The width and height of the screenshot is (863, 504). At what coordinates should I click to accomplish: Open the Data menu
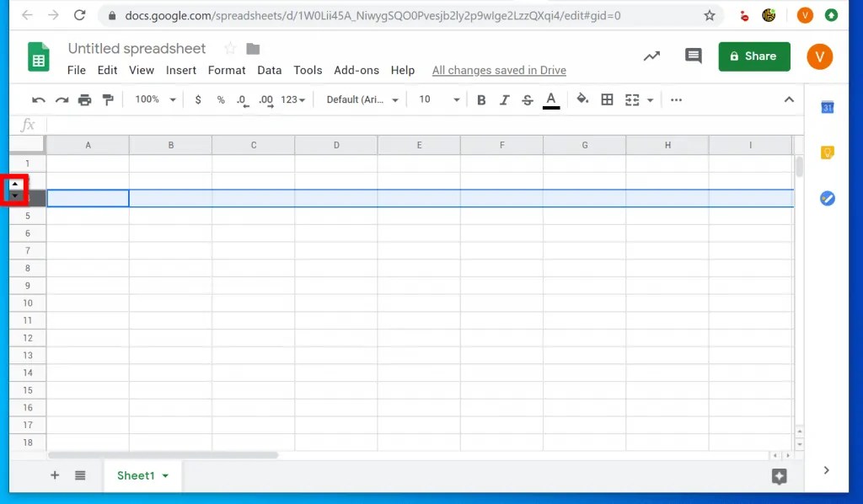269,70
